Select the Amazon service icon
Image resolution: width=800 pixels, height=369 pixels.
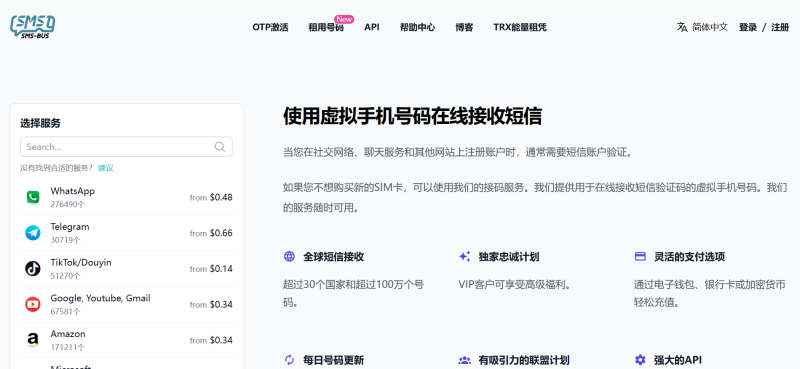(x=33, y=340)
